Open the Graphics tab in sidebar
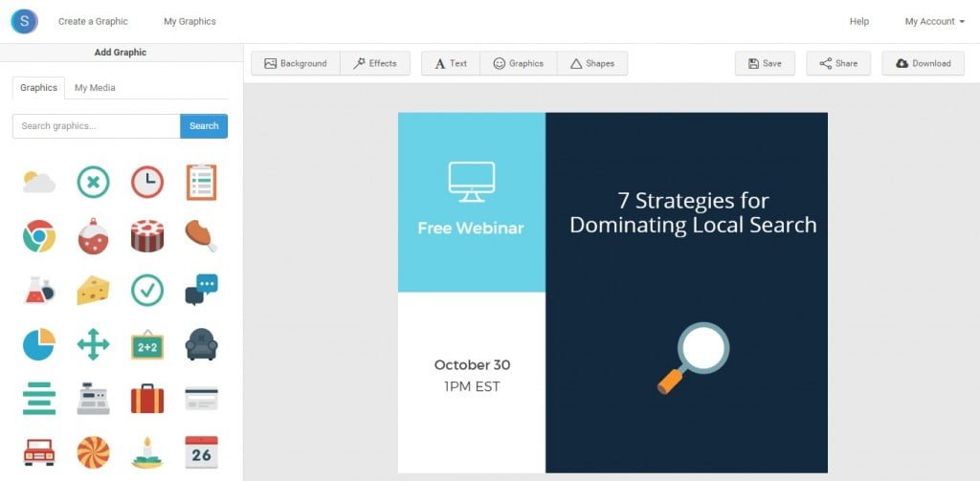The image size is (980, 481). (x=39, y=88)
